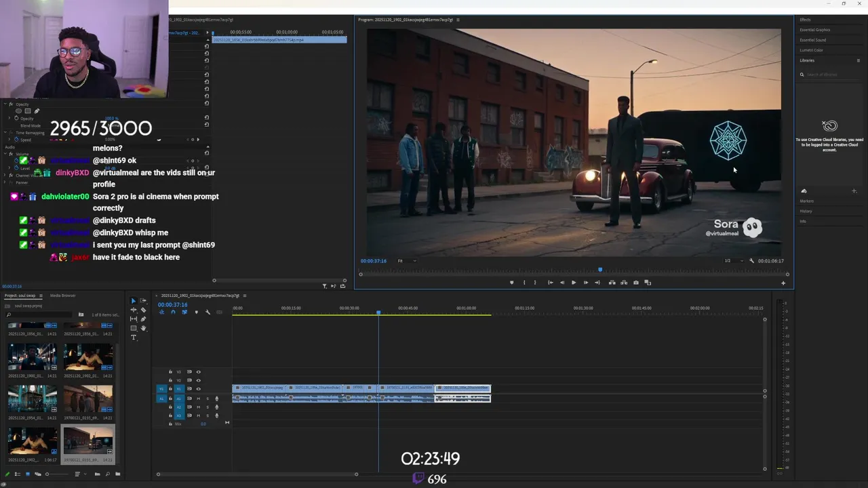Open Program monitor settings wrench
This screenshot has width=868, height=488.
[x=751, y=261]
